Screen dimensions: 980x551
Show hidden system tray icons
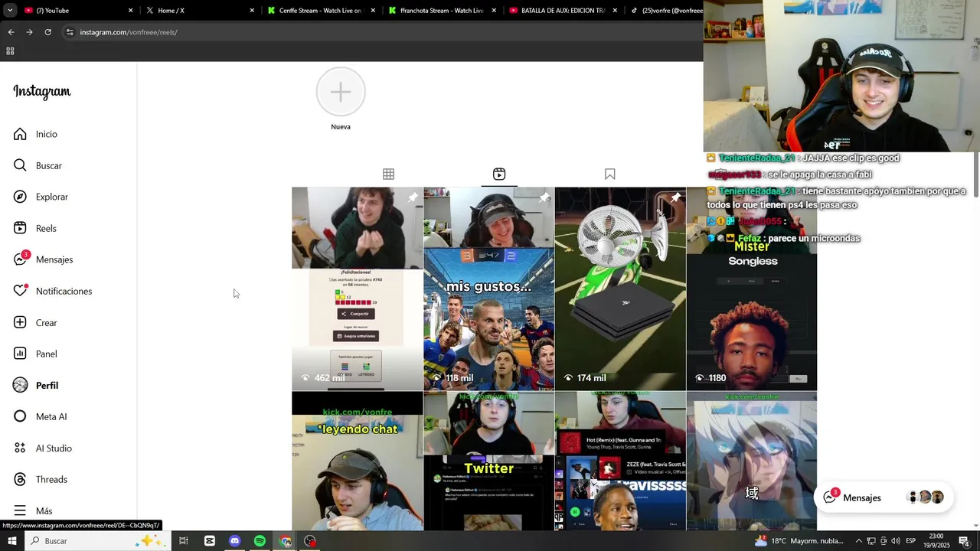coord(858,541)
